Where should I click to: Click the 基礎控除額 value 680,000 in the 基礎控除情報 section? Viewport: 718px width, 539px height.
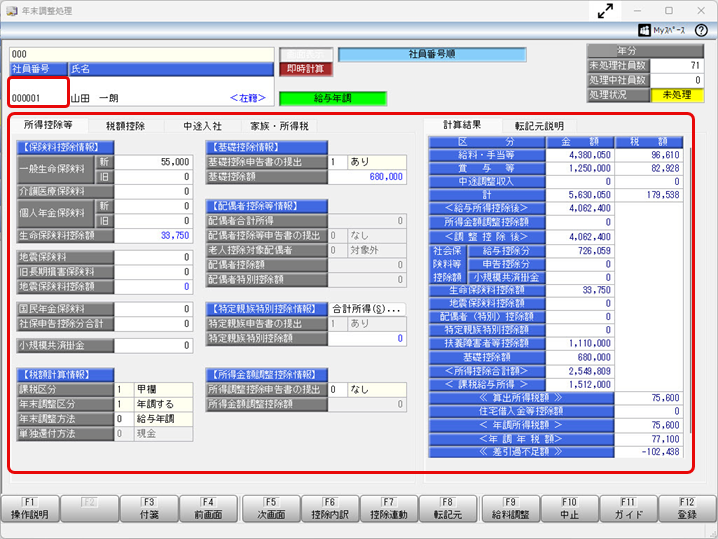[x=367, y=177]
